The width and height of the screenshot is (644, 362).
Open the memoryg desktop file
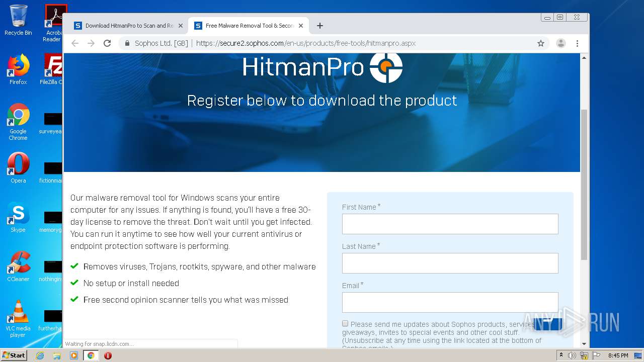(x=51, y=222)
